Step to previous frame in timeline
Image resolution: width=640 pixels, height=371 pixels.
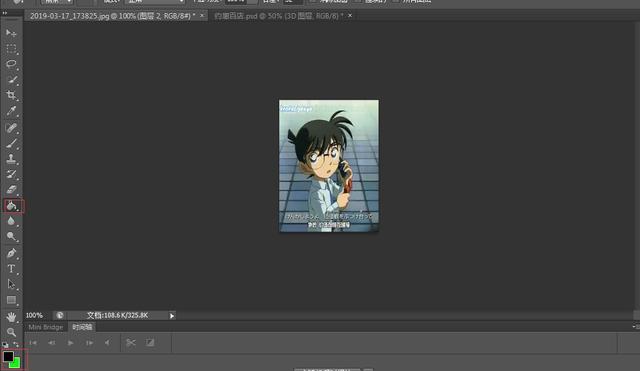click(51, 343)
